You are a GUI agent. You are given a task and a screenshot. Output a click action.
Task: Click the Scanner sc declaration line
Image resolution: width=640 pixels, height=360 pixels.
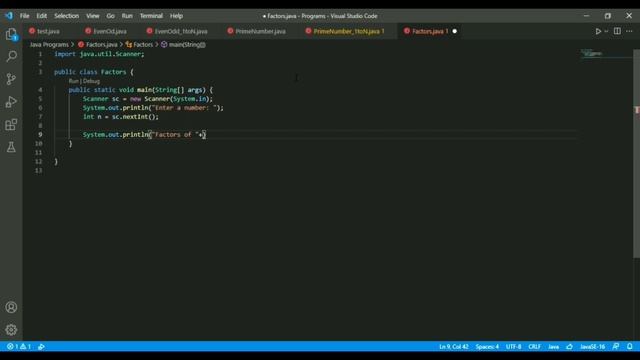click(x=148, y=99)
